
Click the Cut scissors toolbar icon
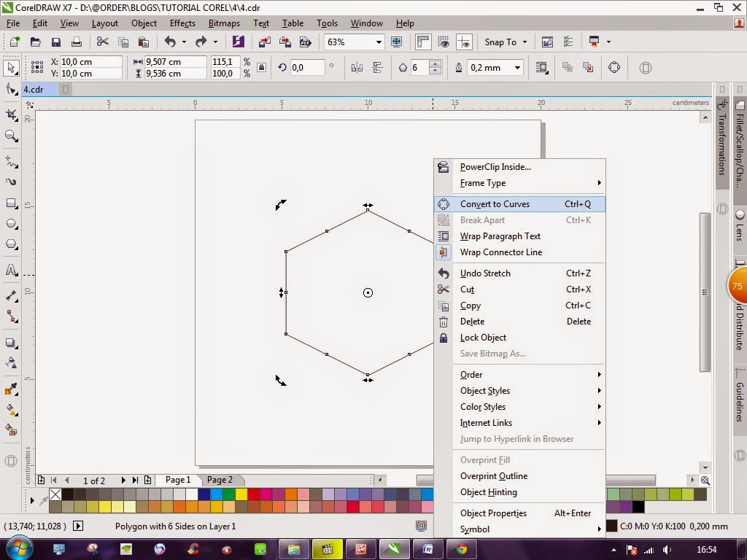(x=102, y=42)
